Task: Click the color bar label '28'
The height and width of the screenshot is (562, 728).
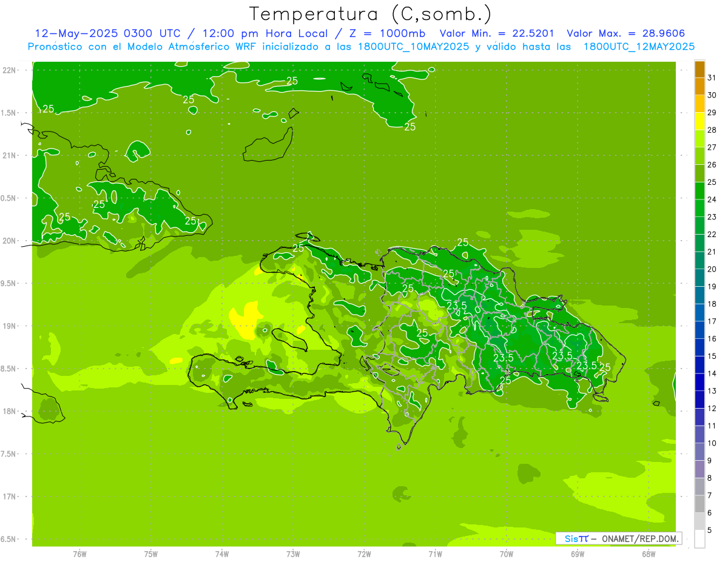Action: [x=712, y=130]
